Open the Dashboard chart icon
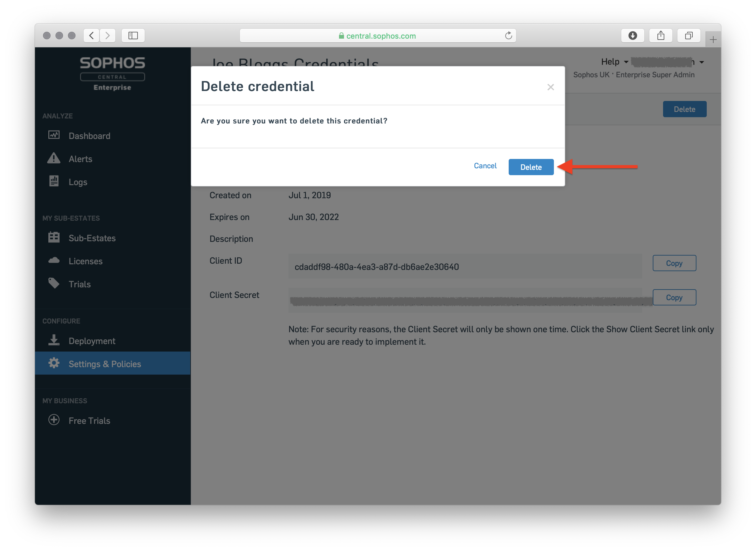 click(54, 135)
